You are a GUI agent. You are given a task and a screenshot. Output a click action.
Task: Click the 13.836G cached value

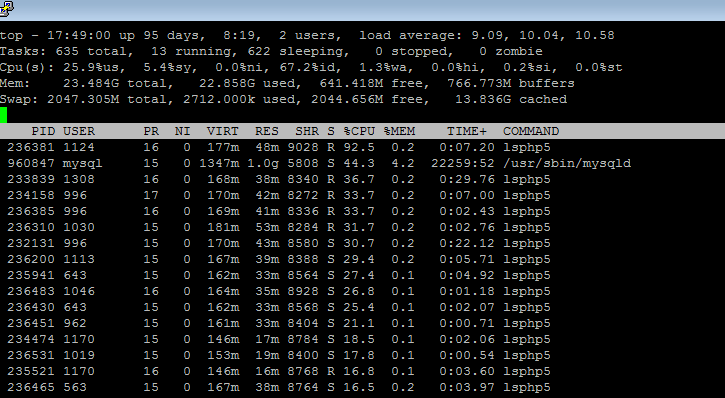(511, 99)
